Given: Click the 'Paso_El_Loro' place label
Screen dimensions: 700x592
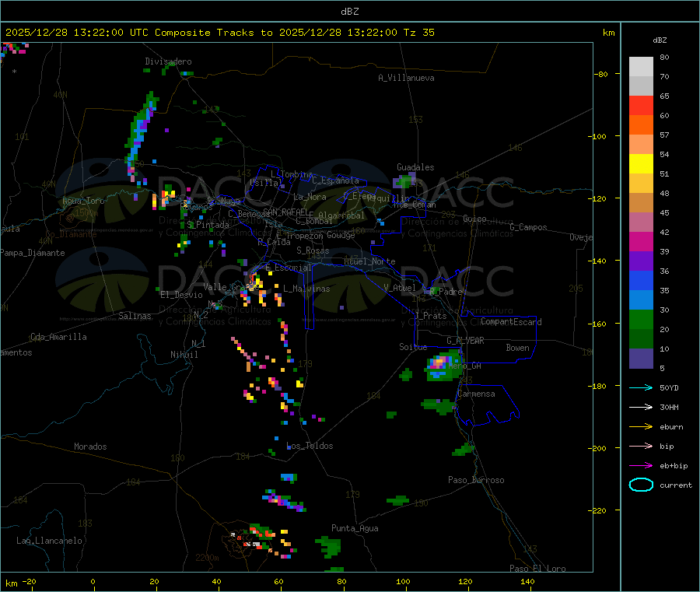Looking at the screenshot, I should (538, 569).
